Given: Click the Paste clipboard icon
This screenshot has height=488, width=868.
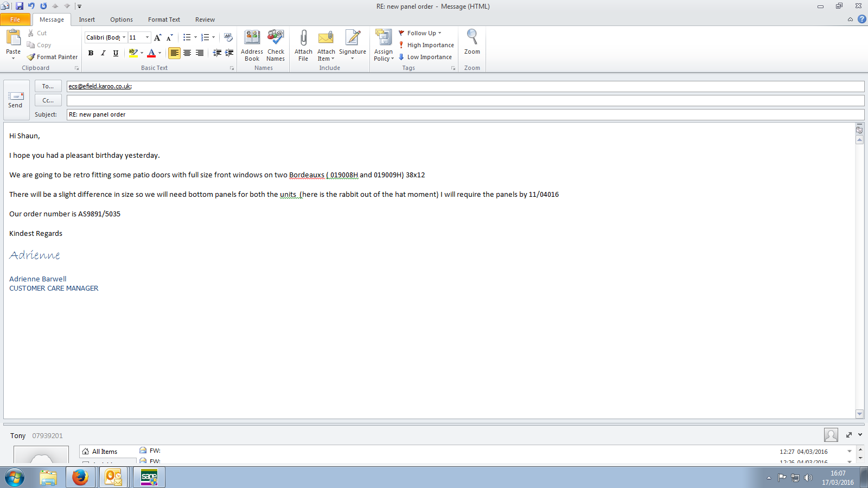Looking at the screenshot, I should (13, 38).
